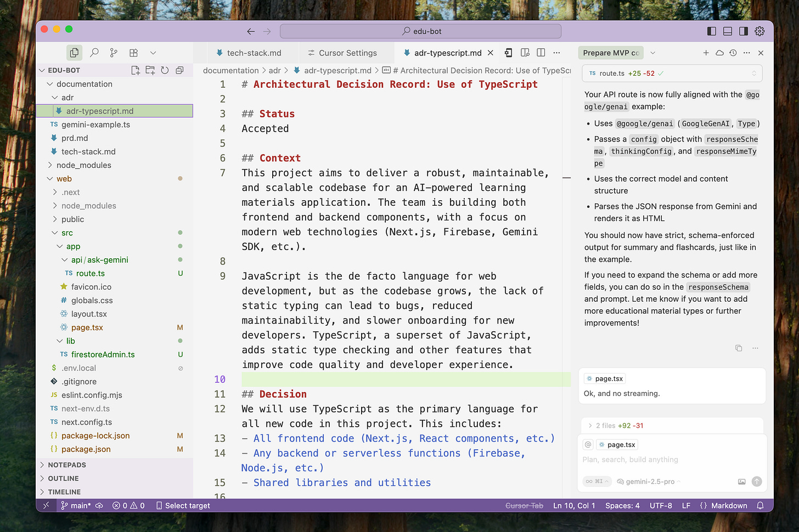
Task: Open chat panel more options
Action: coord(747,53)
